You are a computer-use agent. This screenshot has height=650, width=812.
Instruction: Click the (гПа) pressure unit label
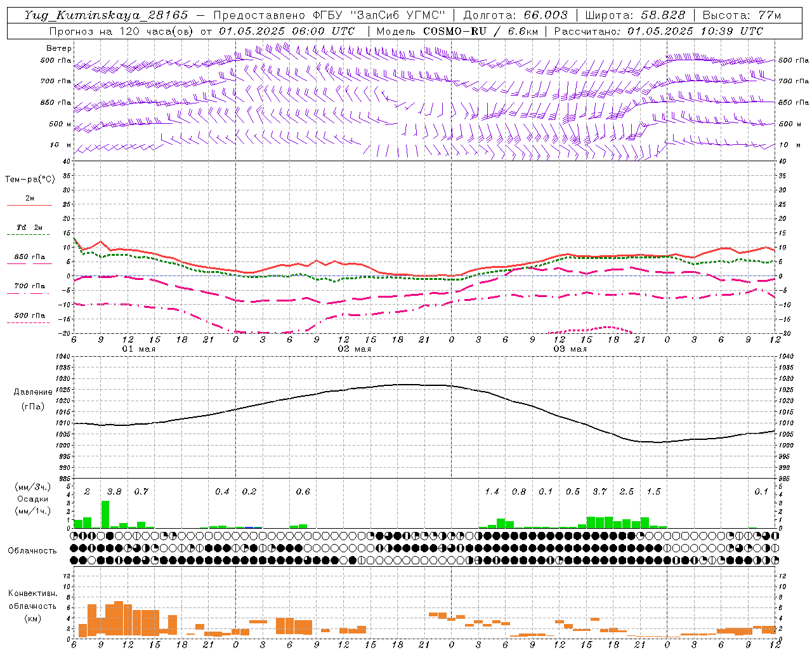(33, 406)
